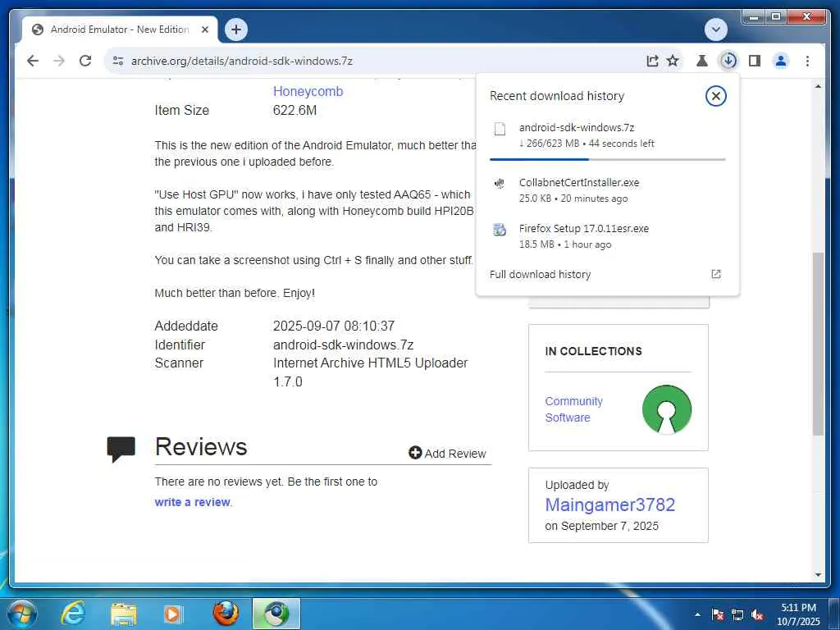This screenshot has width=840, height=630.
Task: Bookmark this tab with the star icon
Action: pos(673,61)
